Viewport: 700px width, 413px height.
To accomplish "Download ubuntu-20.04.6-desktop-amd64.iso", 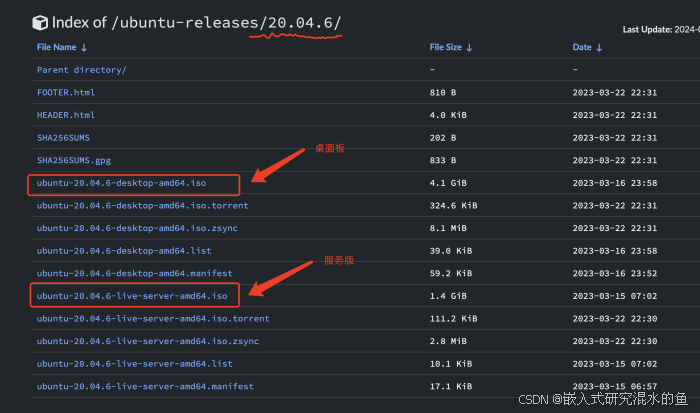I will [x=121, y=183].
